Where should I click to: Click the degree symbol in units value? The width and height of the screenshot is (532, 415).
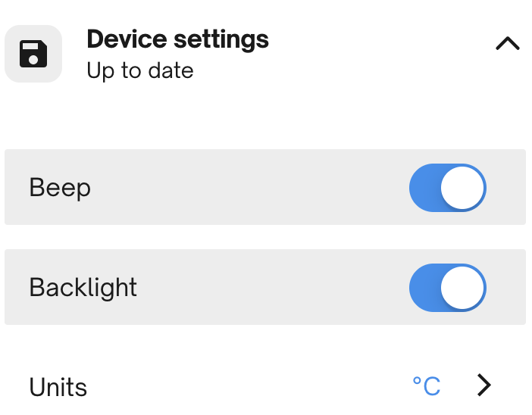click(416, 381)
